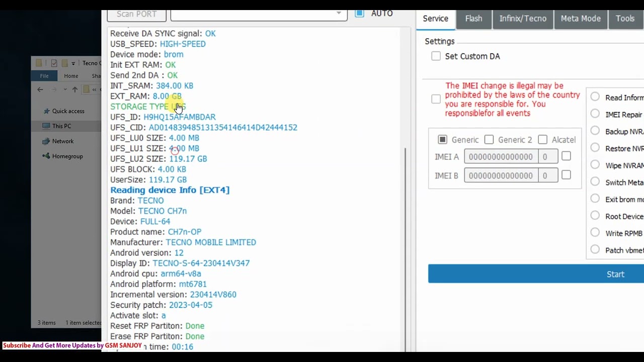Click Forward arrow in Explorer window
The height and width of the screenshot is (362, 644).
54,89
